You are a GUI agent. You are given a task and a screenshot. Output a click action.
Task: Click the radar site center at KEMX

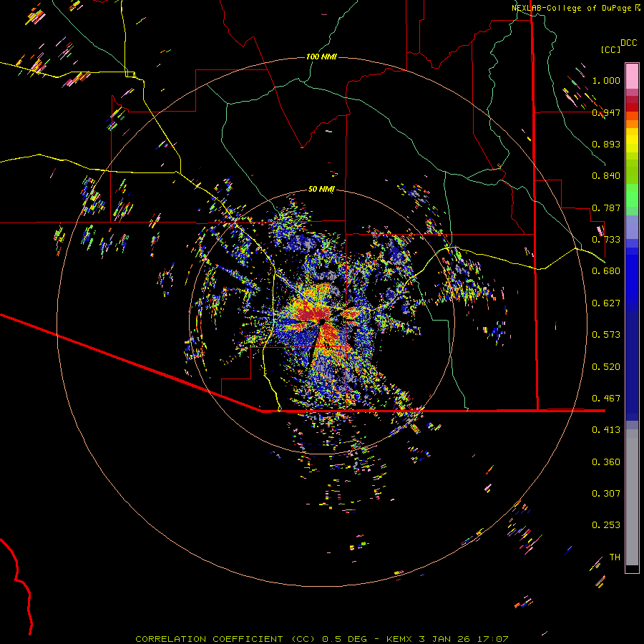[x=322, y=321]
